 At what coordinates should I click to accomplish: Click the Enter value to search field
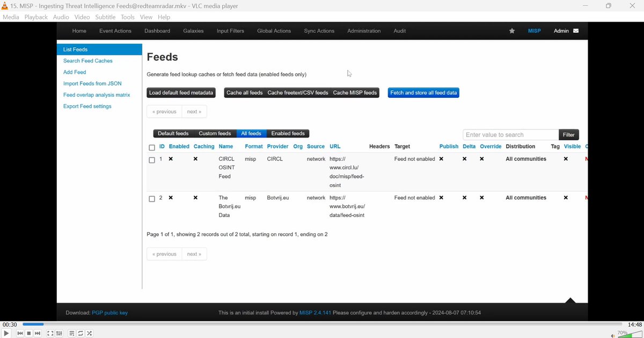click(x=511, y=135)
